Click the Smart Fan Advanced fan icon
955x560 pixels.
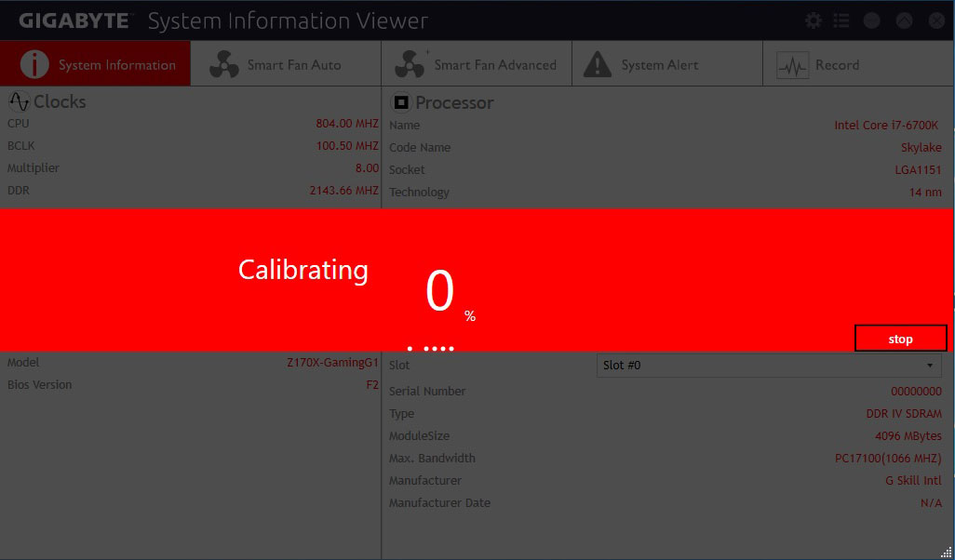click(x=410, y=64)
